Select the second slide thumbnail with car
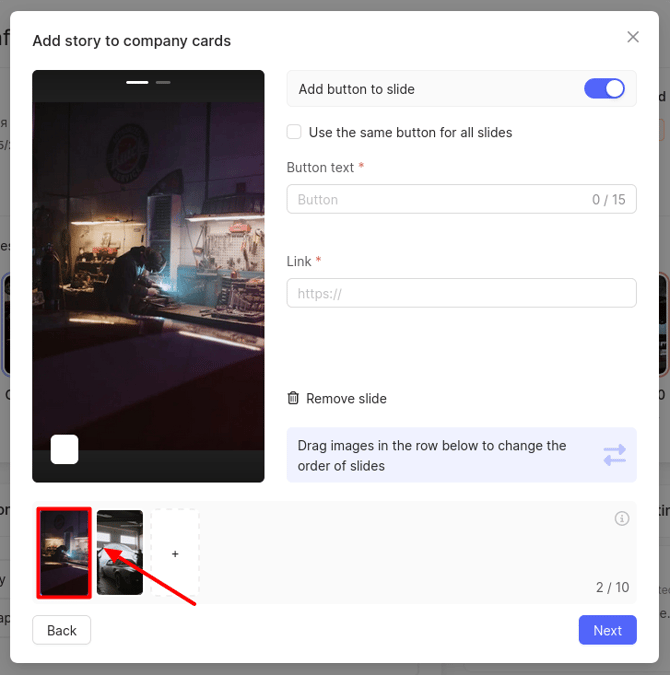Image resolution: width=670 pixels, height=675 pixels. pyautogui.click(x=120, y=553)
